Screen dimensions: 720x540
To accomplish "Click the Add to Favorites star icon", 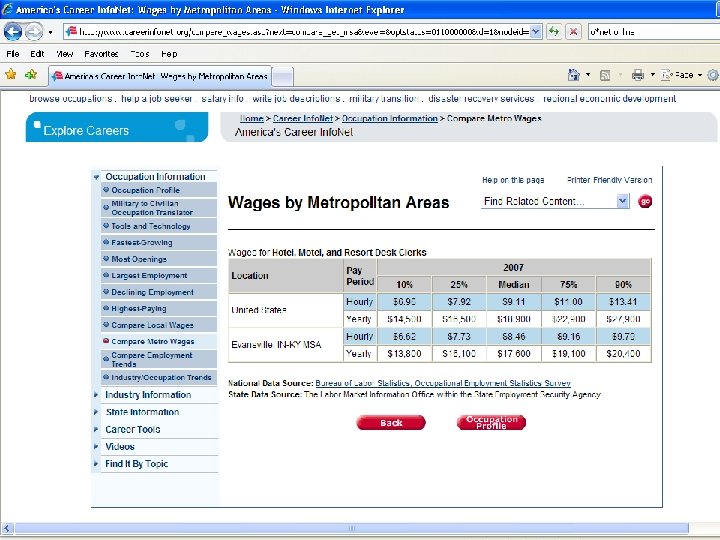I will (x=31, y=74).
